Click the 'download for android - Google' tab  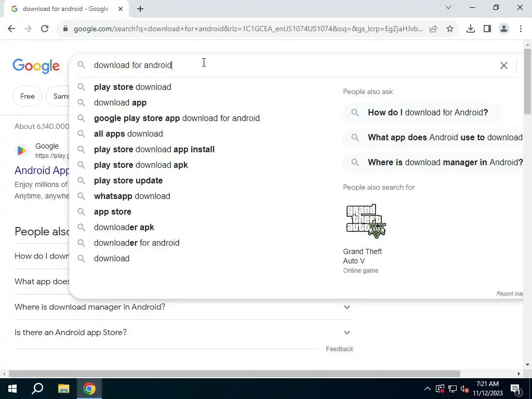pos(66,9)
